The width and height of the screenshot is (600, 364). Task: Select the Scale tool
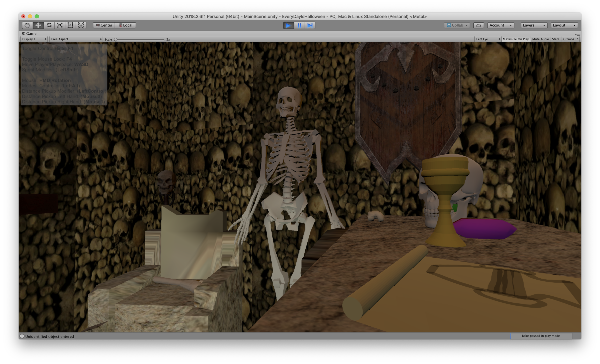pyautogui.click(x=60, y=25)
